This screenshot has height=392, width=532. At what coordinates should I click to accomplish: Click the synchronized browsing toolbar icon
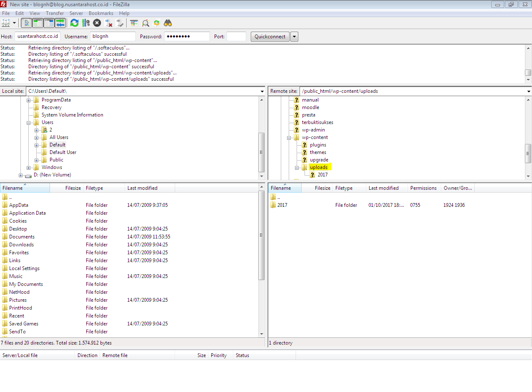157,23
